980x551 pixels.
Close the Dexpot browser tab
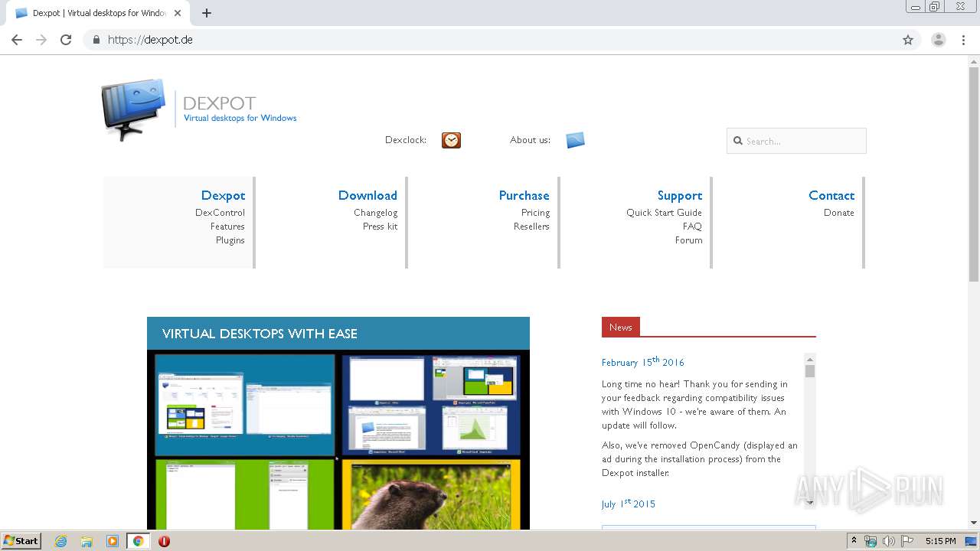[178, 13]
